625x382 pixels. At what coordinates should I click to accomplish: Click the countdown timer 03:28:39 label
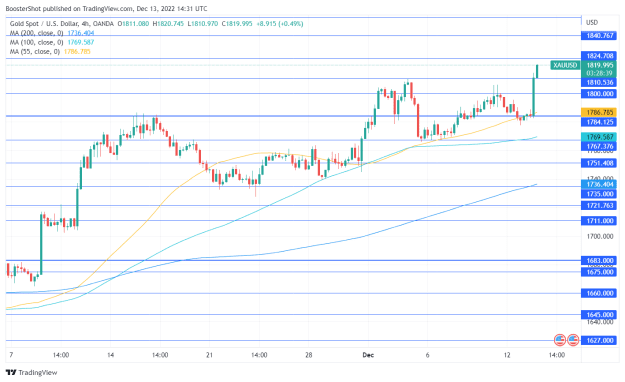tap(599, 73)
